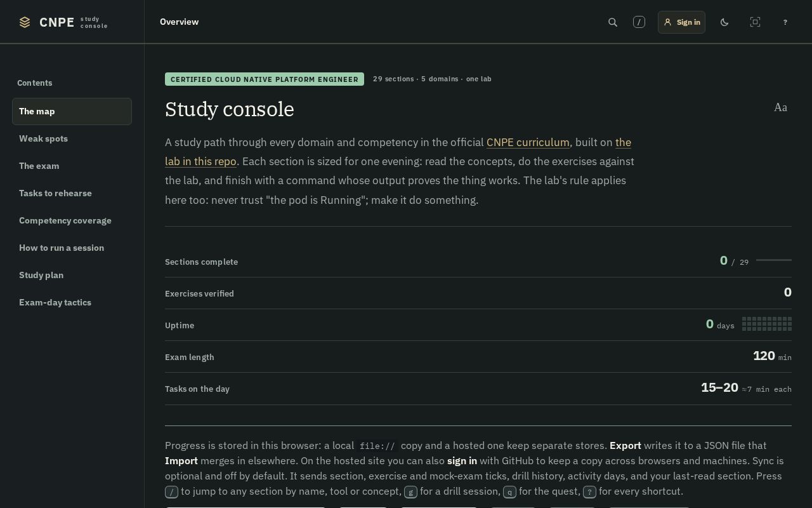
Task: Go to Weak spots section
Action: (x=72, y=138)
